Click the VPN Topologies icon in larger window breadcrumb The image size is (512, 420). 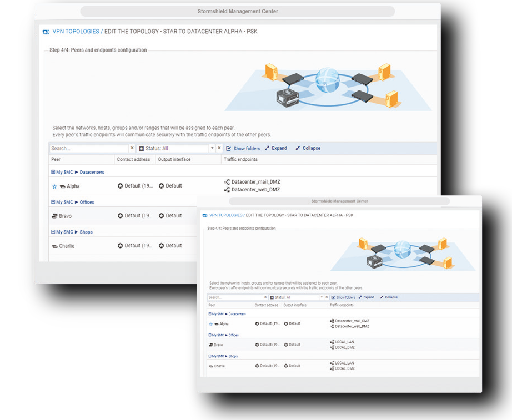point(46,32)
